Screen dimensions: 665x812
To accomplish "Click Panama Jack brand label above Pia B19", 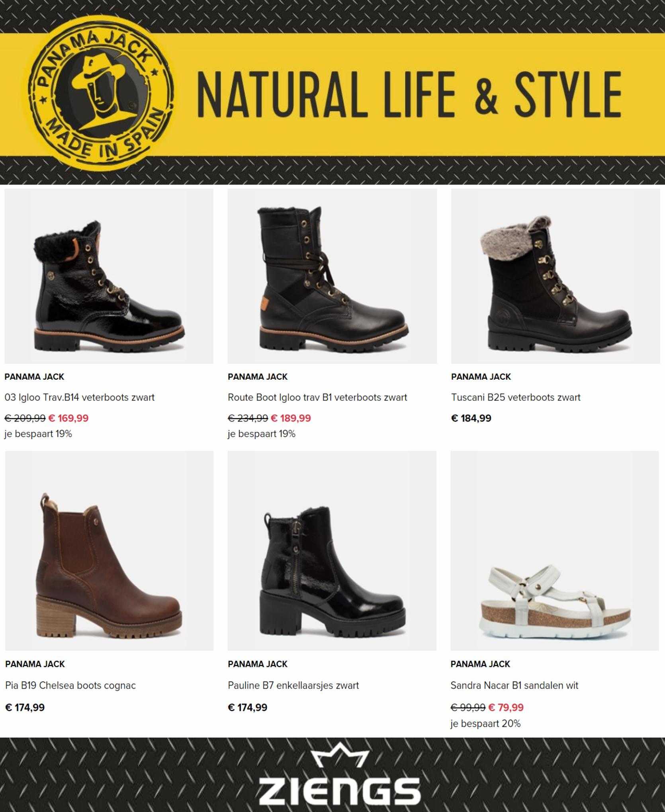I will [x=35, y=664].
